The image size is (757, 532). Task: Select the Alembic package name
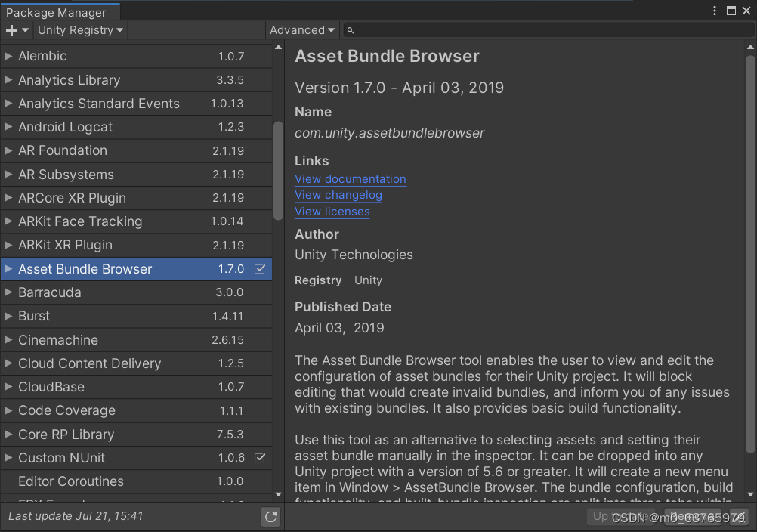42,56
